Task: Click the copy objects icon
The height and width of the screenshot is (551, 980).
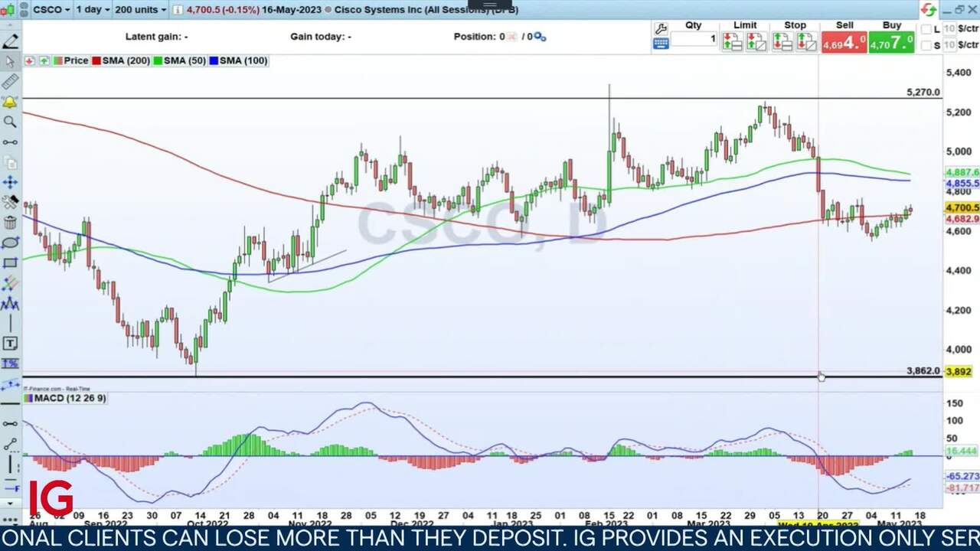Action: [10, 162]
